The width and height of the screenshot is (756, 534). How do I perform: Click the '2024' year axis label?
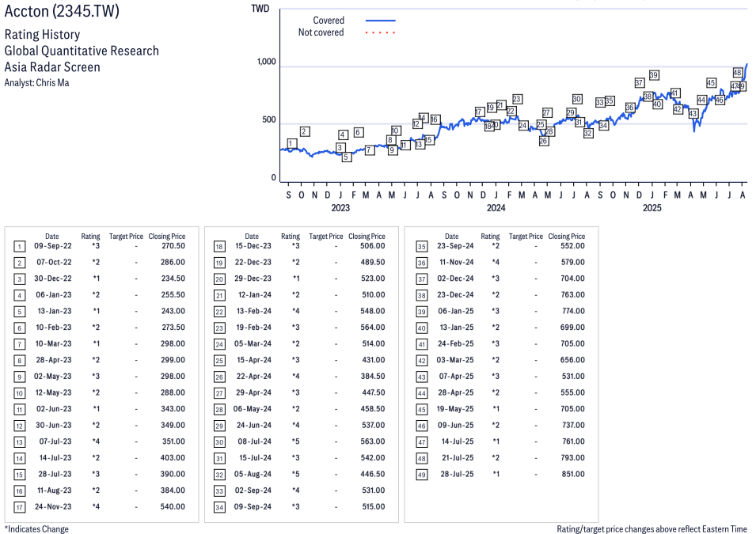(496, 208)
